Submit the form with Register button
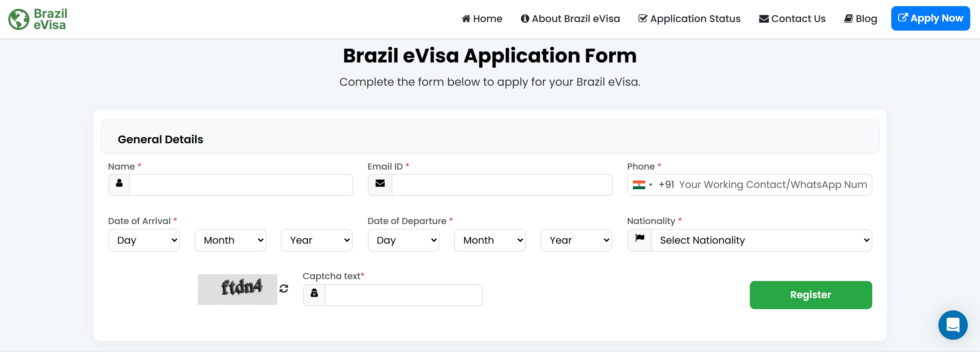Screen dimensions: 980x352 coord(810,295)
